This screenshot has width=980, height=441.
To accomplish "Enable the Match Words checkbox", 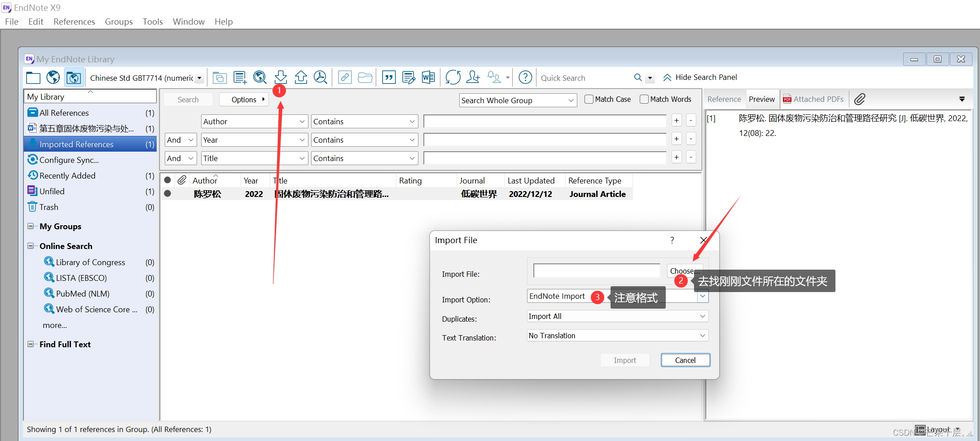I will click(644, 99).
